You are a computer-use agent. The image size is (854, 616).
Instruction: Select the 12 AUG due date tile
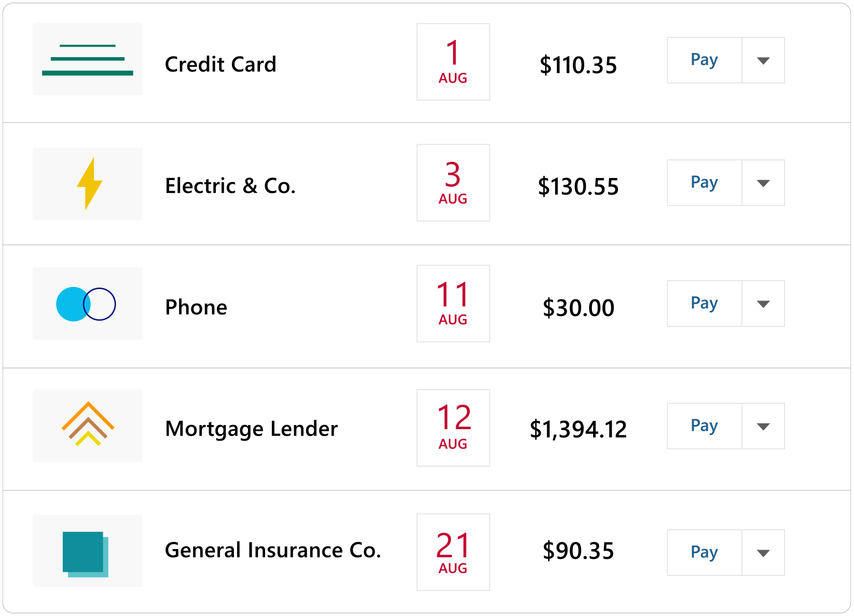pos(453,428)
